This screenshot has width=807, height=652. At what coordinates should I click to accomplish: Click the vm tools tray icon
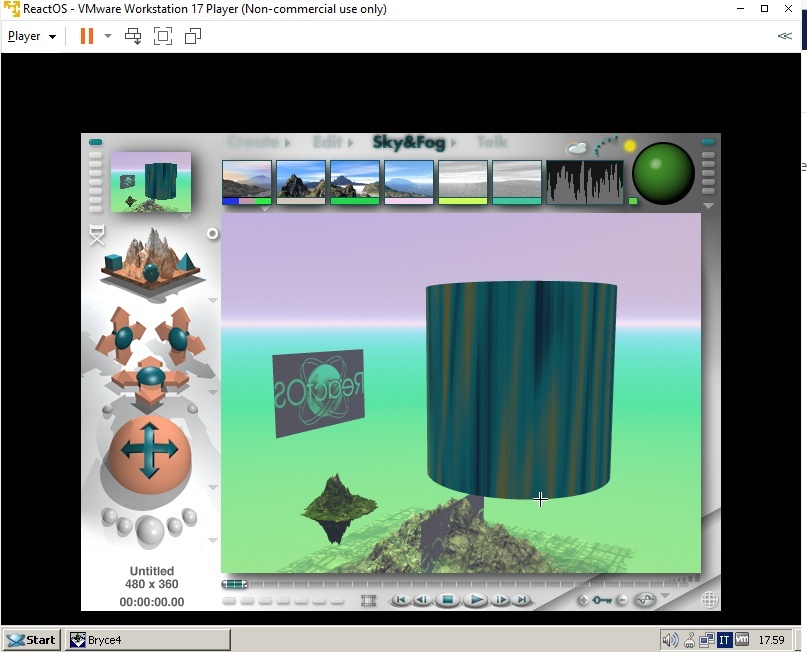coord(742,639)
